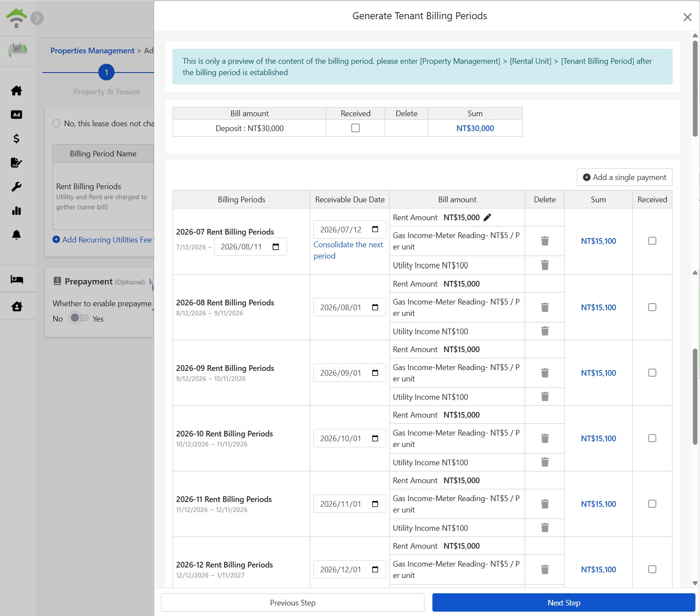Delete Utility Income line in 2026-11 period
The width and height of the screenshot is (700, 616).
[545, 527]
